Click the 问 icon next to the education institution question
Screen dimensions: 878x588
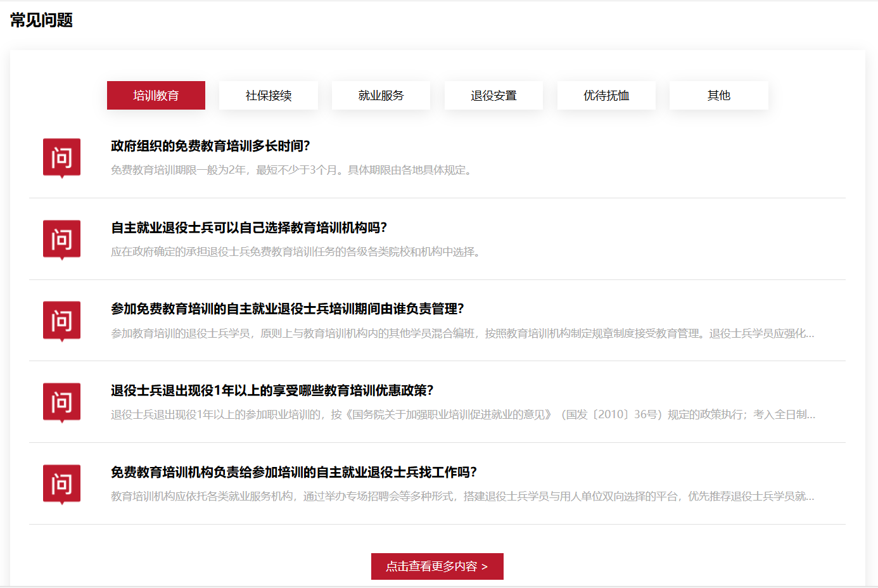tap(61, 240)
